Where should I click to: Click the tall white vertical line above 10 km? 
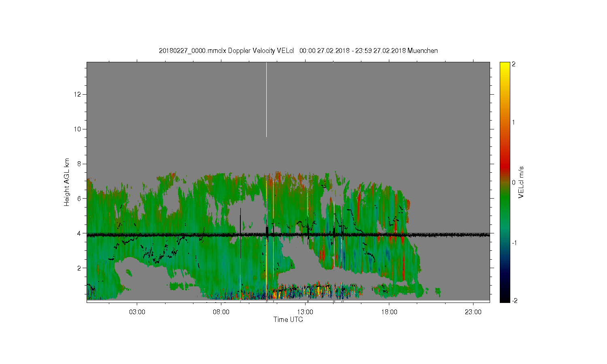pos(266,99)
